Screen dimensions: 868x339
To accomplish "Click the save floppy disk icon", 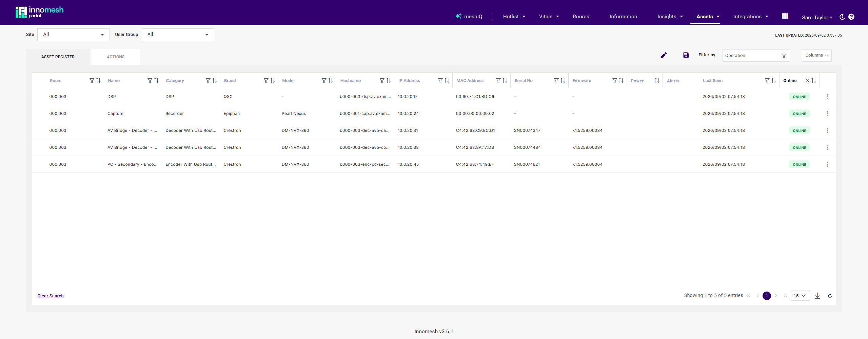I will 686,55.
